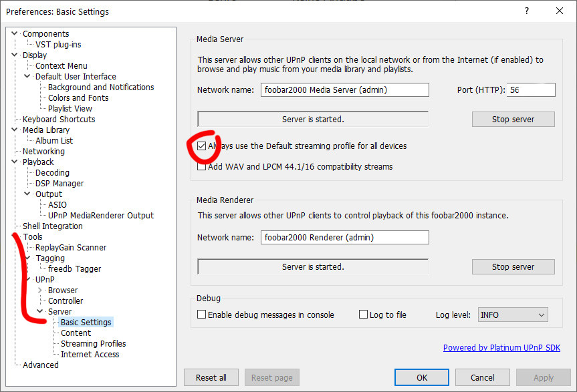Close the Preferences dialog window
Screen dimensions: 577x392
[560, 11]
